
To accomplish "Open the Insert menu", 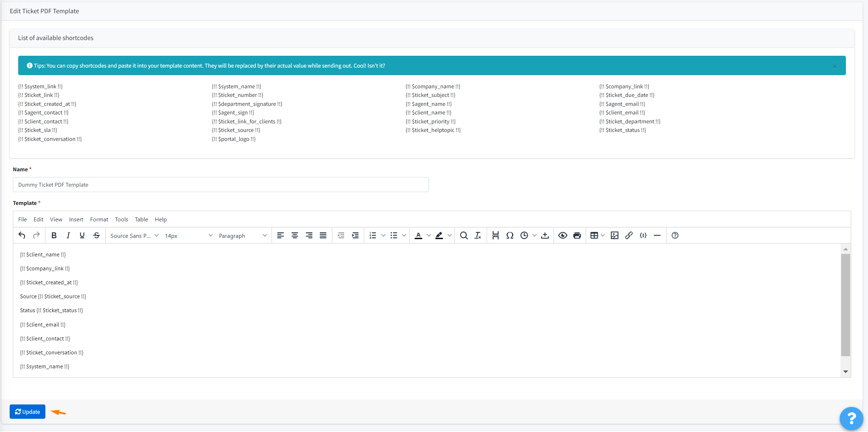I will [76, 219].
